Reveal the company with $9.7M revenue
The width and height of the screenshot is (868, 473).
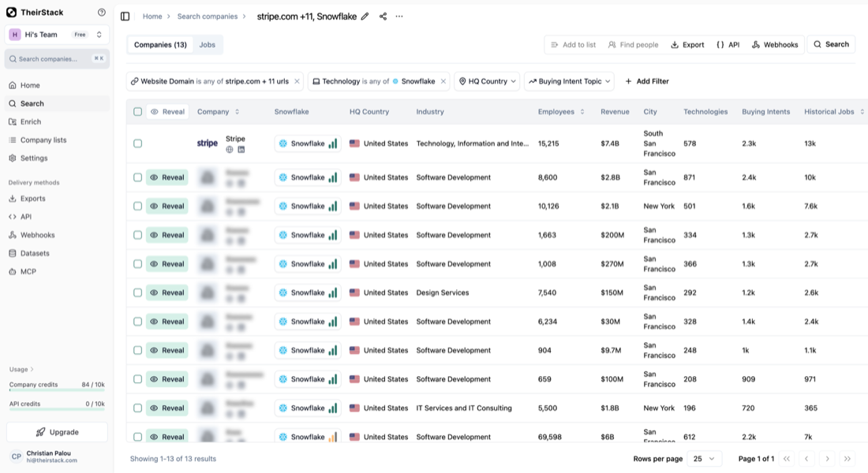(167, 350)
